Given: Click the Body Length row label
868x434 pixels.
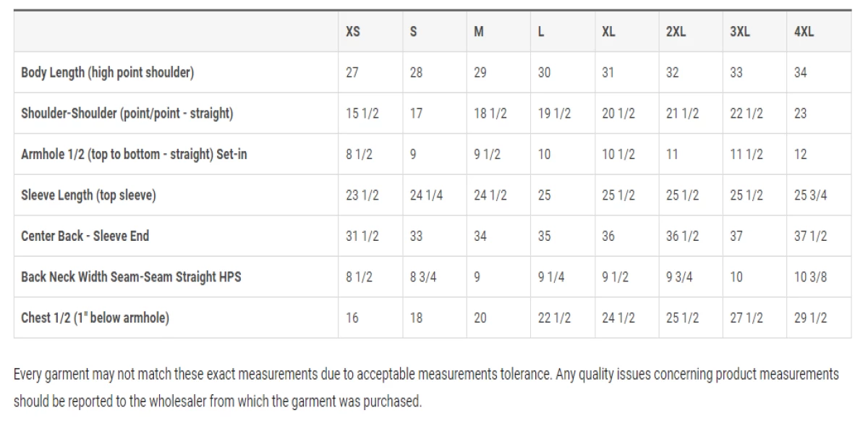Looking at the screenshot, I should [x=107, y=72].
